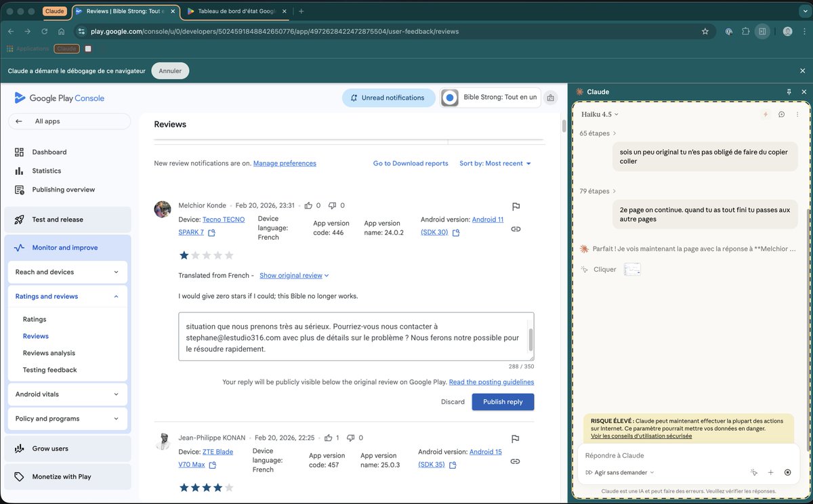Viewport: 813px width, 504px height.
Task: Click the store icon beside app selector
Action: (x=550, y=98)
